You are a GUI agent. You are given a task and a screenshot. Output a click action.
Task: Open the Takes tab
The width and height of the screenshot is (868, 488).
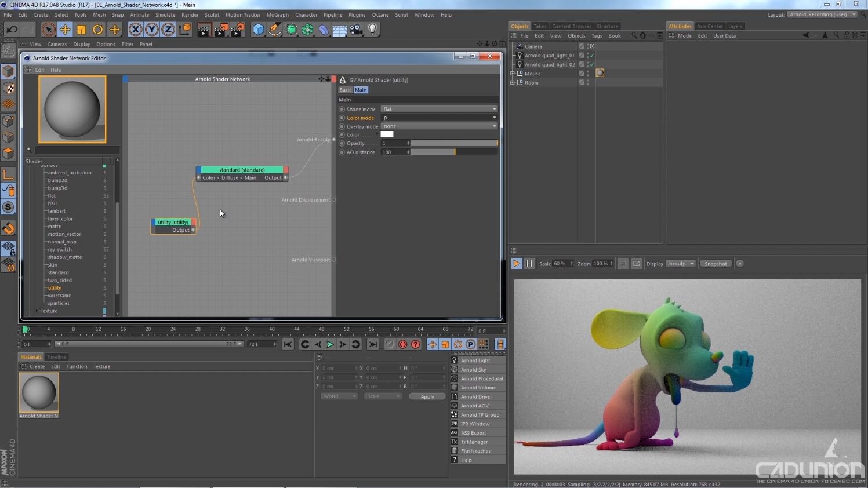[x=540, y=26]
